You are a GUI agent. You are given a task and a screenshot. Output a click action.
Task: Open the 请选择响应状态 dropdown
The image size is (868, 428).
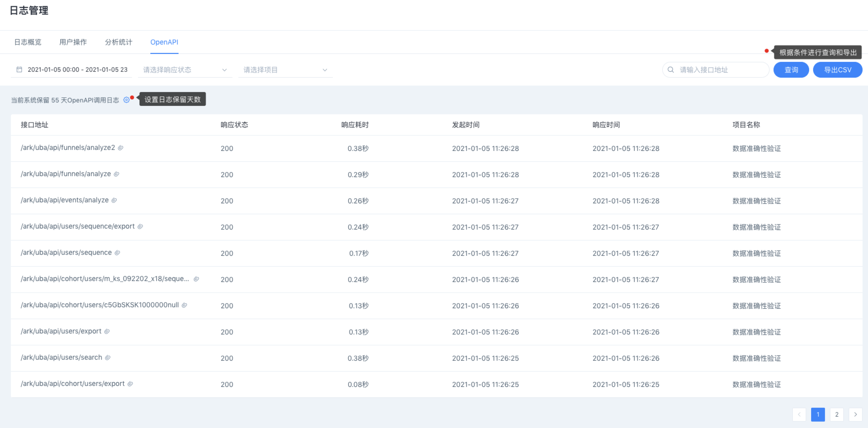pyautogui.click(x=185, y=70)
